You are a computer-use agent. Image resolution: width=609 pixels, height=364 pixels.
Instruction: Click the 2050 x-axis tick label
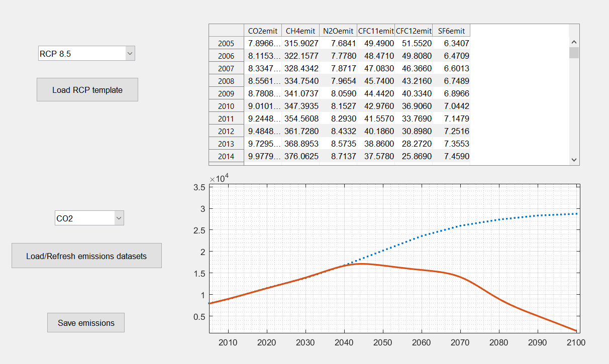[382, 342]
